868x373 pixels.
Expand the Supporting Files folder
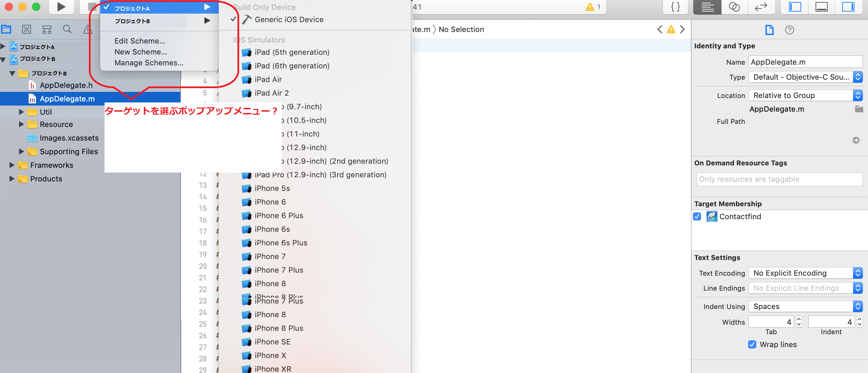tap(21, 151)
